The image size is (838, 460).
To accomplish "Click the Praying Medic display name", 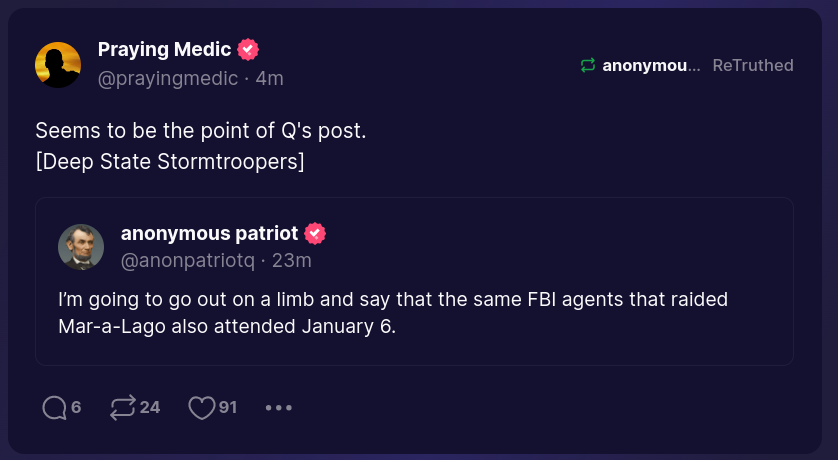I will point(164,49).
